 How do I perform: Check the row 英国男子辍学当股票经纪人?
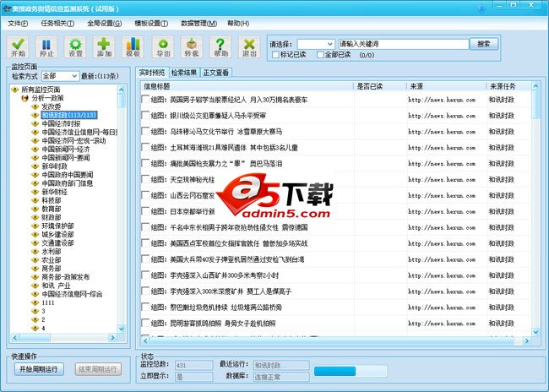coord(145,99)
